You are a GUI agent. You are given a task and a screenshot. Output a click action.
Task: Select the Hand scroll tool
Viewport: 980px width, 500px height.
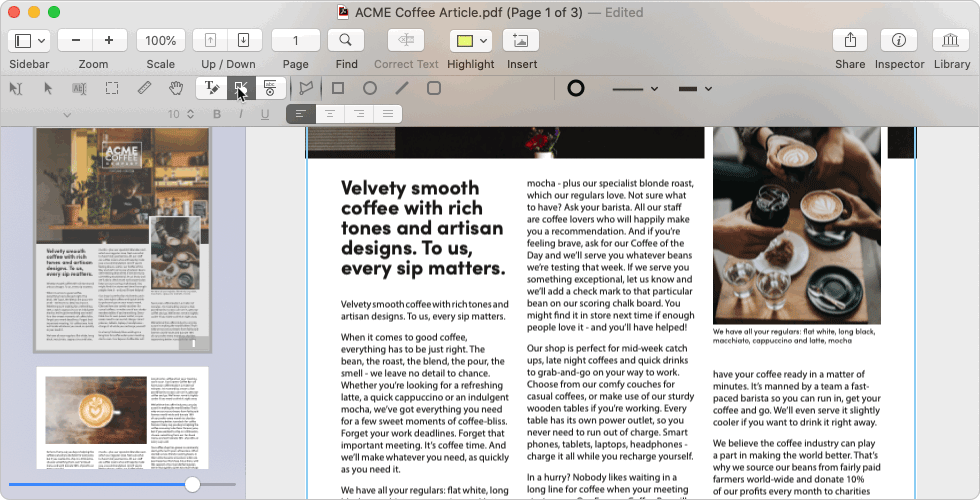point(176,89)
